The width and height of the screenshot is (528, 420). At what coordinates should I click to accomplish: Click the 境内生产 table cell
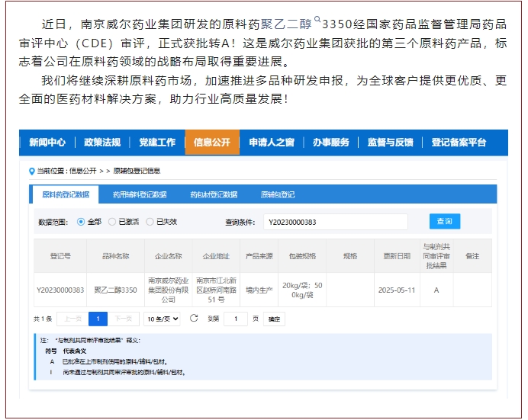pyautogui.click(x=259, y=290)
